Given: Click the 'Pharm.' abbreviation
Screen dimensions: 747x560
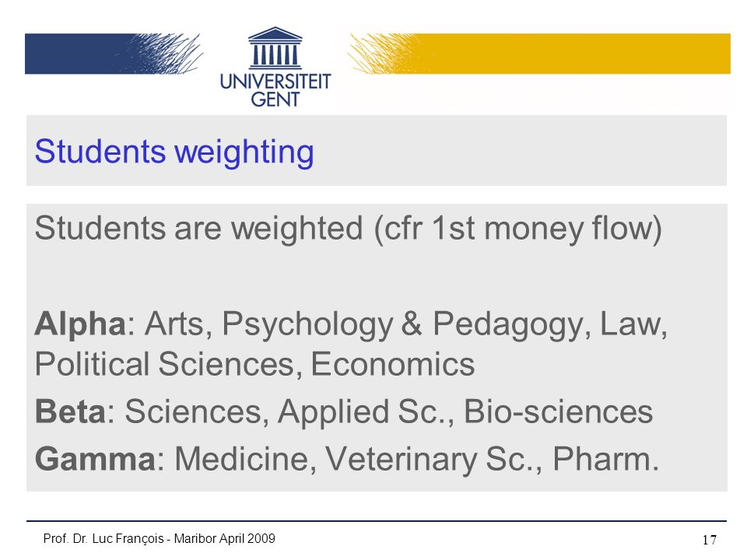Looking at the screenshot, I should click(x=605, y=459).
